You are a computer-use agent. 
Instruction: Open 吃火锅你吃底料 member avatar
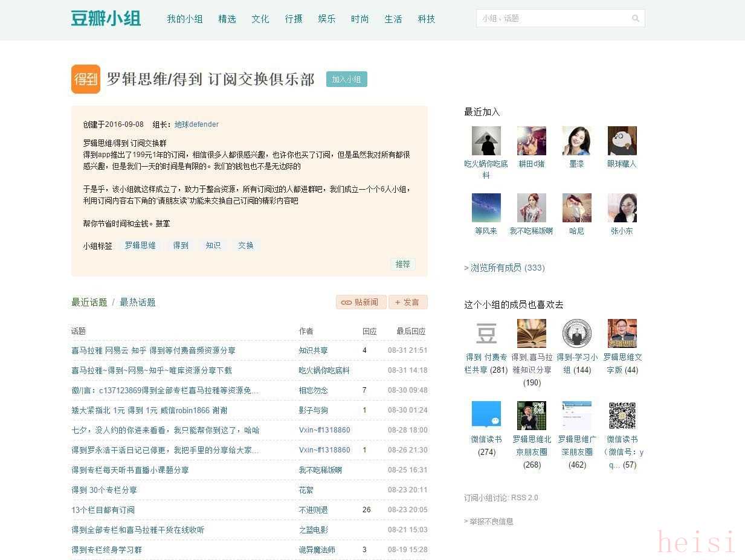tap(486, 141)
